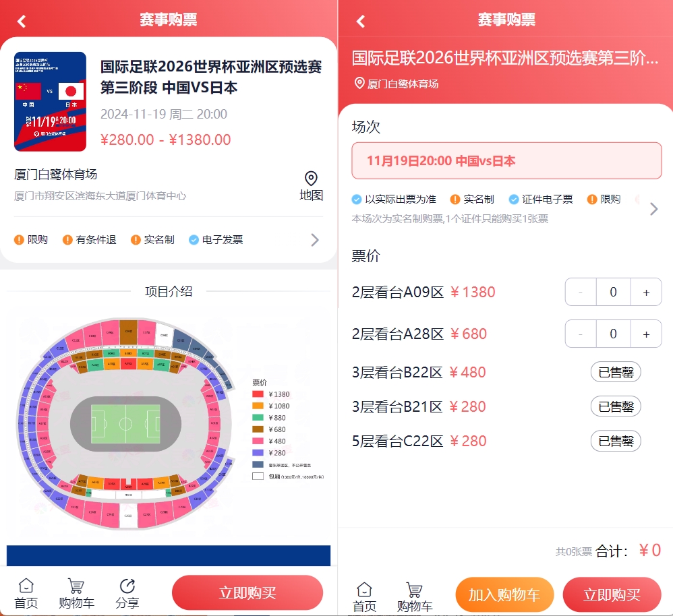Click the venue location pin beside 厦门白鹭体育场
The height and width of the screenshot is (616, 673).
point(359,84)
